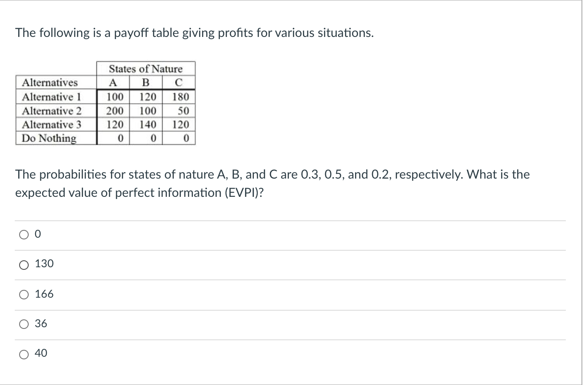
Task: Click the answer label 166
Action: click(x=44, y=294)
